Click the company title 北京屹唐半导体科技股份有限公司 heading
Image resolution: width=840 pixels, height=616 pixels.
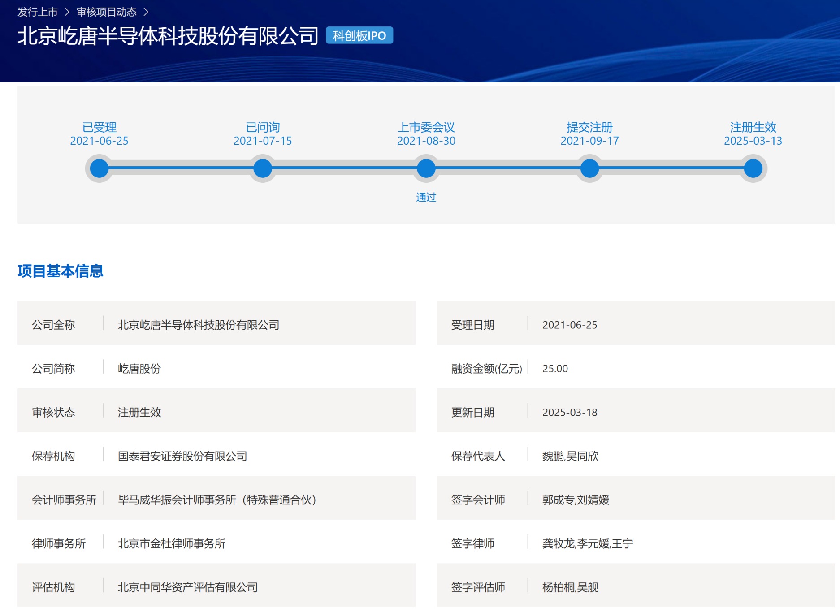[x=168, y=36]
